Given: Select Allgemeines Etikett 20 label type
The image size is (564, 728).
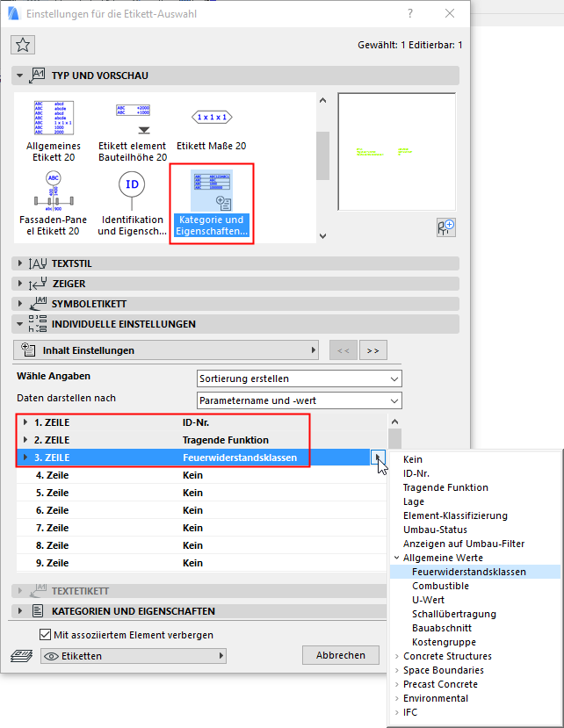Looking at the screenshot, I should [x=54, y=132].
